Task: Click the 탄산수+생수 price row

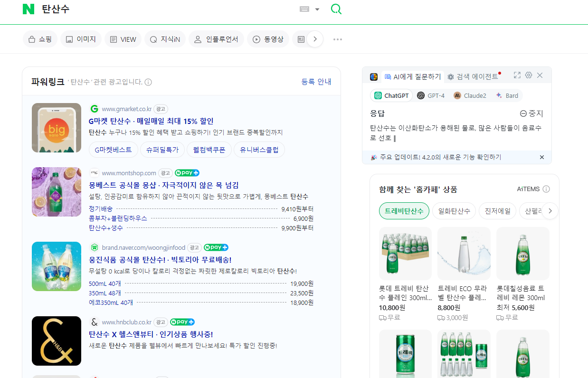Action: pos(201,228)
